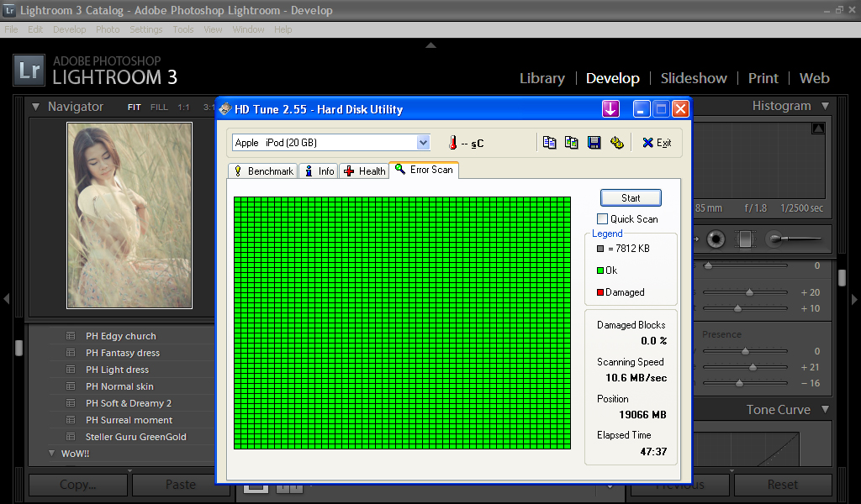
Task: Open HD Tune options wrench icon
Action: tap(616, 143)
